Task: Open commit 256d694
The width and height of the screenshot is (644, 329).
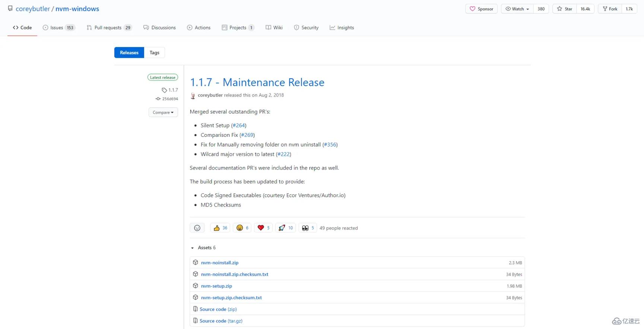Action: click(x=170, y=99)
